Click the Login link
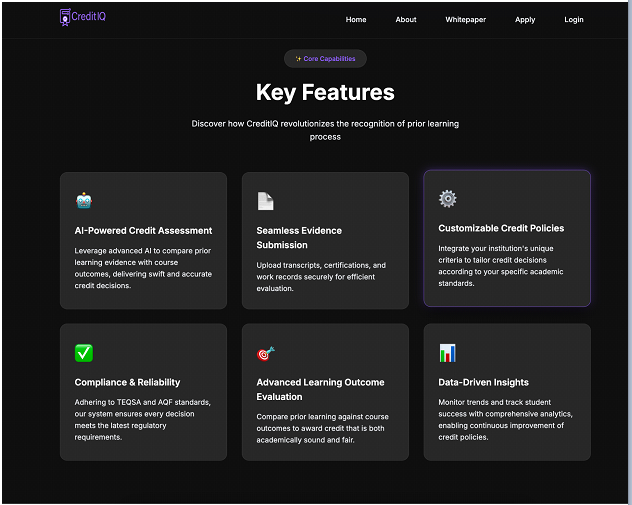Viewport: 632px width, 505px height. (574, 19)
